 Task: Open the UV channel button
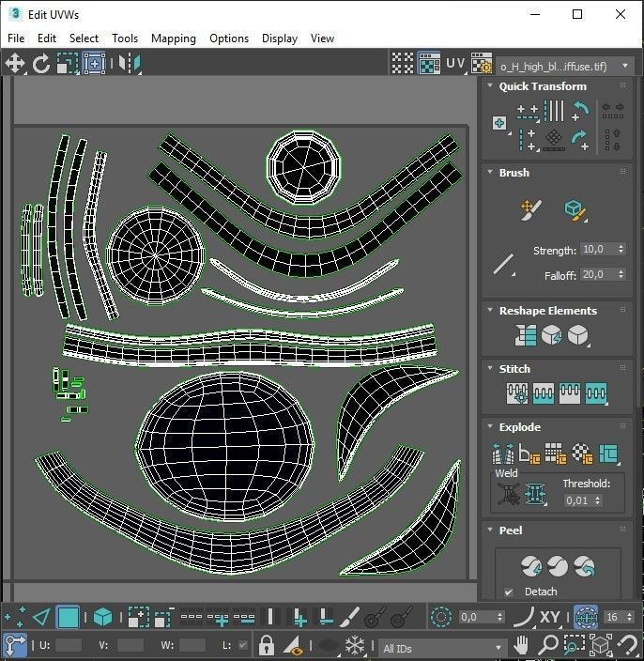pyautogui.click(x=455, y=64)
